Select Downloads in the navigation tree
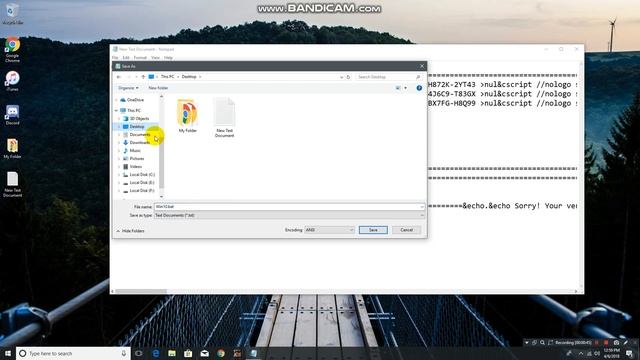Image resolution: width=640 pixels, height=360 pixels. tap(140, 142)
